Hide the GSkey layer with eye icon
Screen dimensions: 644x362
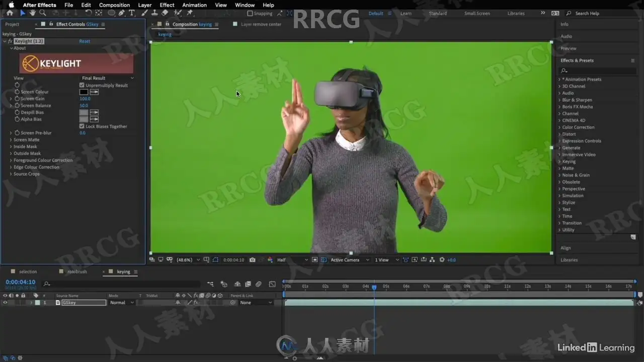coord(5,303)
